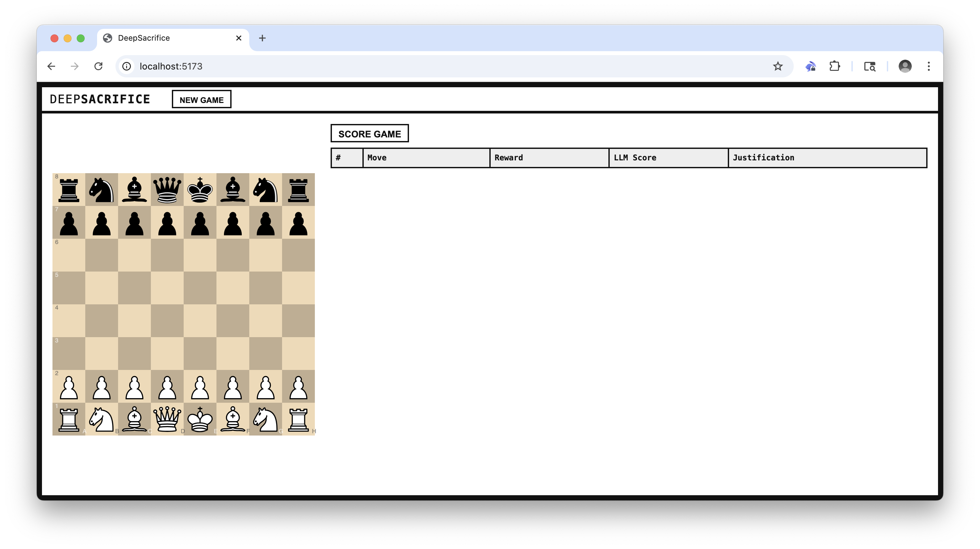Screen dimensions: 980x549
Task: Select the white bishop on f1
Action: (233, 419)
